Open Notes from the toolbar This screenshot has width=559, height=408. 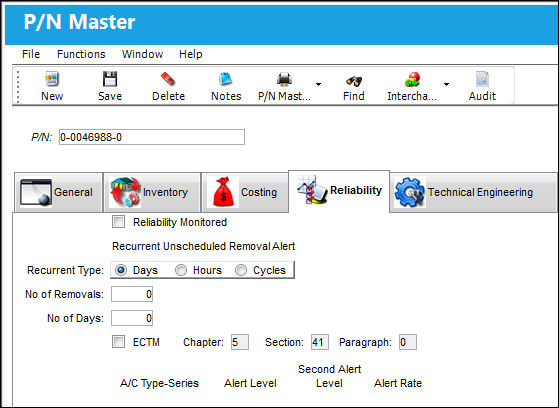(x=226, y=79)
